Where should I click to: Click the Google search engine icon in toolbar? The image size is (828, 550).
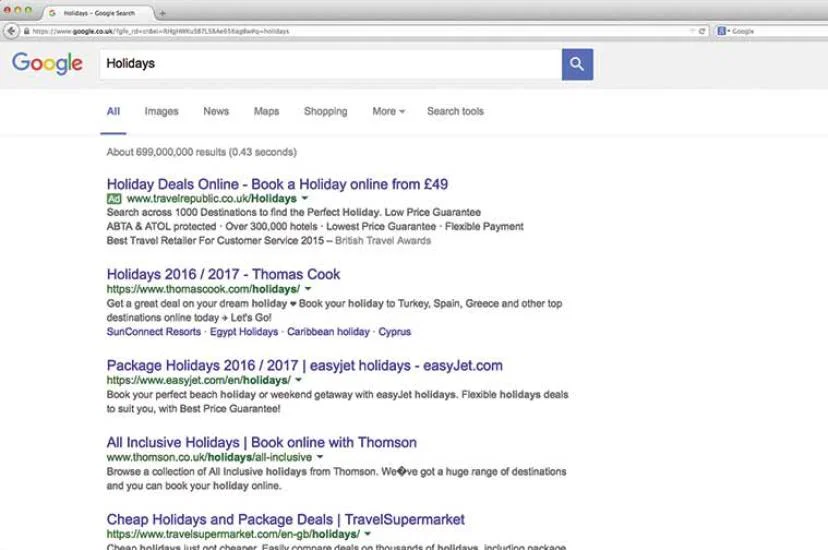coord(721,31)
